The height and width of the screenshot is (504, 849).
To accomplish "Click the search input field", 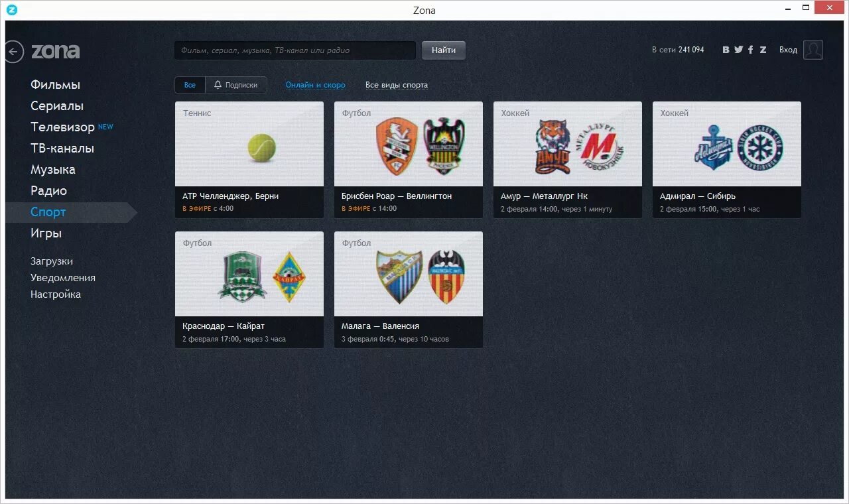I will coord(295,50).
